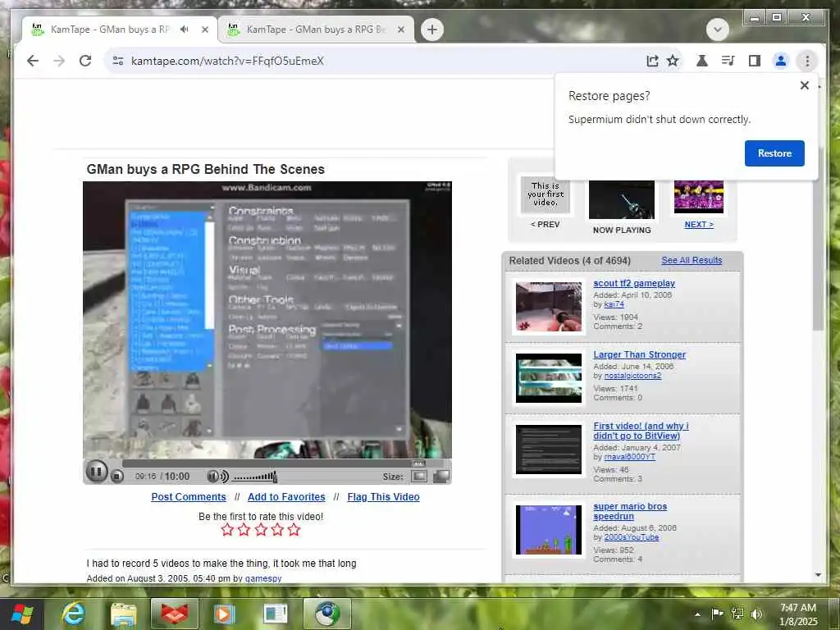Click See All Results link

692,260
